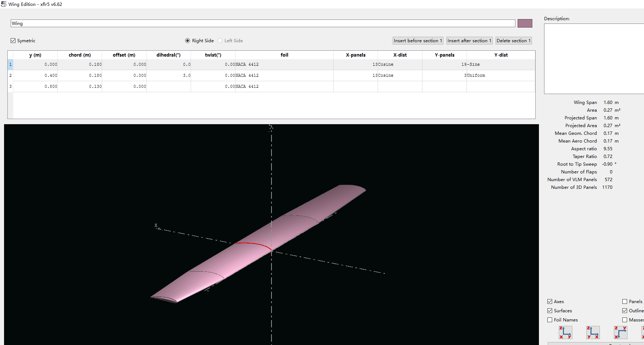Click the xflr5 application icon in title bar
644x345 pixels.
tap(4, 4)
